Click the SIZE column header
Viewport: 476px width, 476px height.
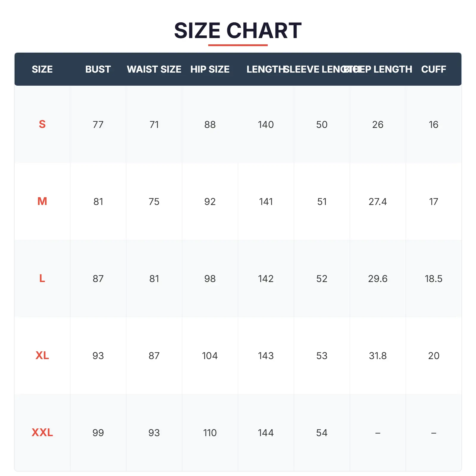tap(42, 69)
